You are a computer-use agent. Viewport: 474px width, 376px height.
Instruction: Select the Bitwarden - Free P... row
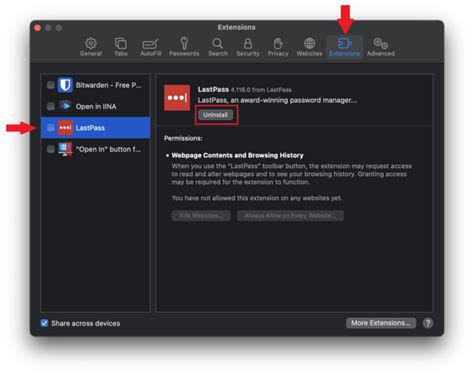click(96, 85)
